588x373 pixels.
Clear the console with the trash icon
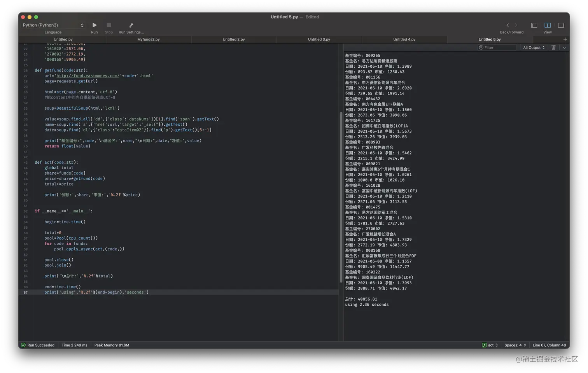click(x=553, y=47)
